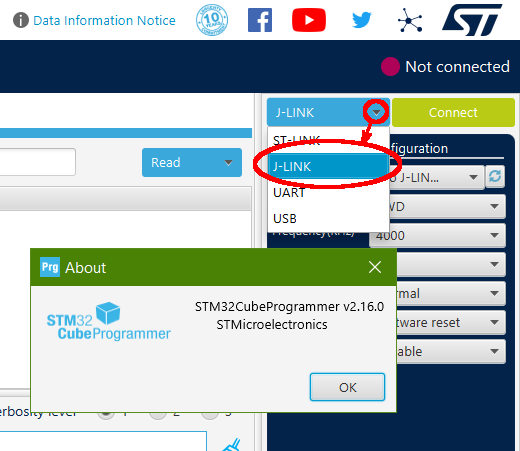Viewport: 520px width, 451px height.
Task: Click the info icon beside Data Information Notice
Action: tap(21, 20)
